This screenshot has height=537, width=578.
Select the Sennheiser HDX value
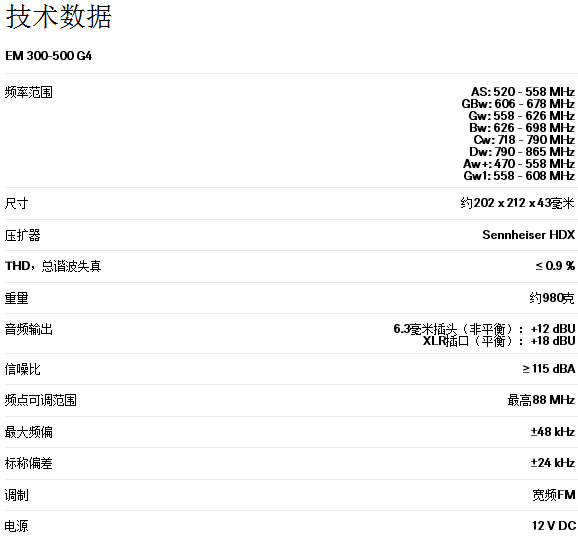[529, 234]
